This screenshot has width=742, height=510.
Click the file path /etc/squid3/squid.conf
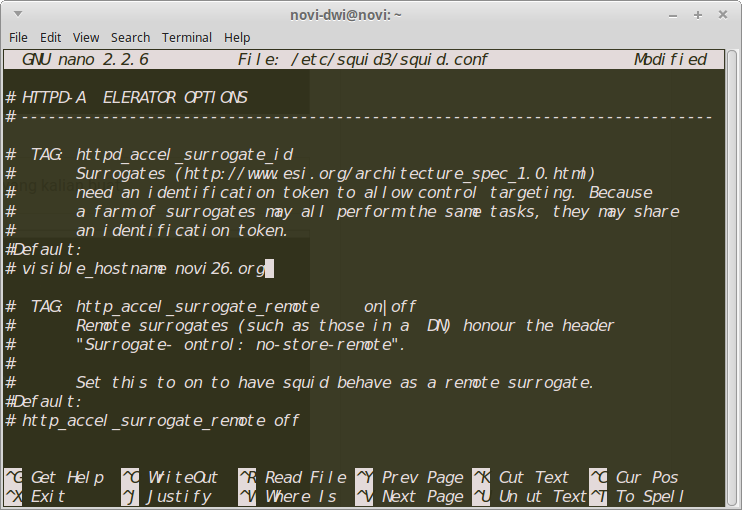pos(389,60)
